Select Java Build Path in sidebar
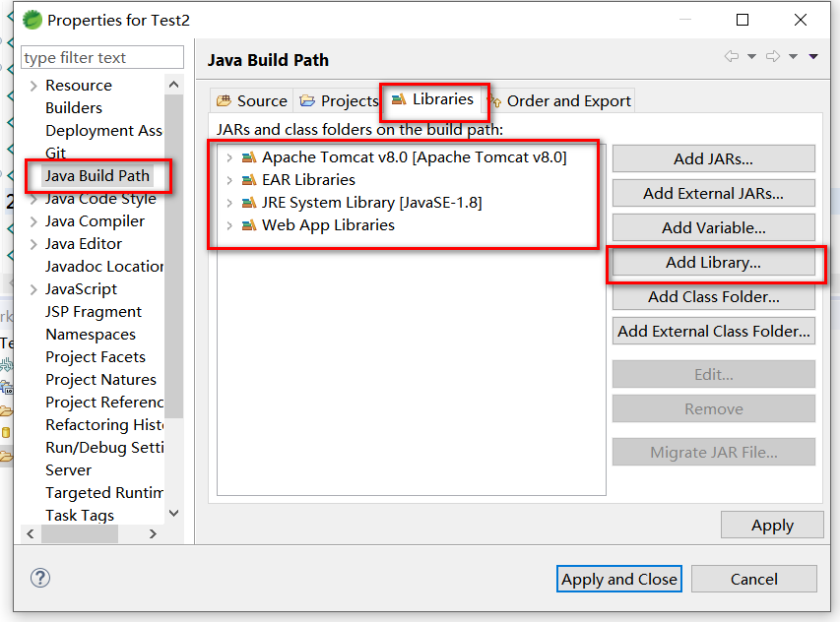Screen dimensions: 840x622 [x=97, y=176]
